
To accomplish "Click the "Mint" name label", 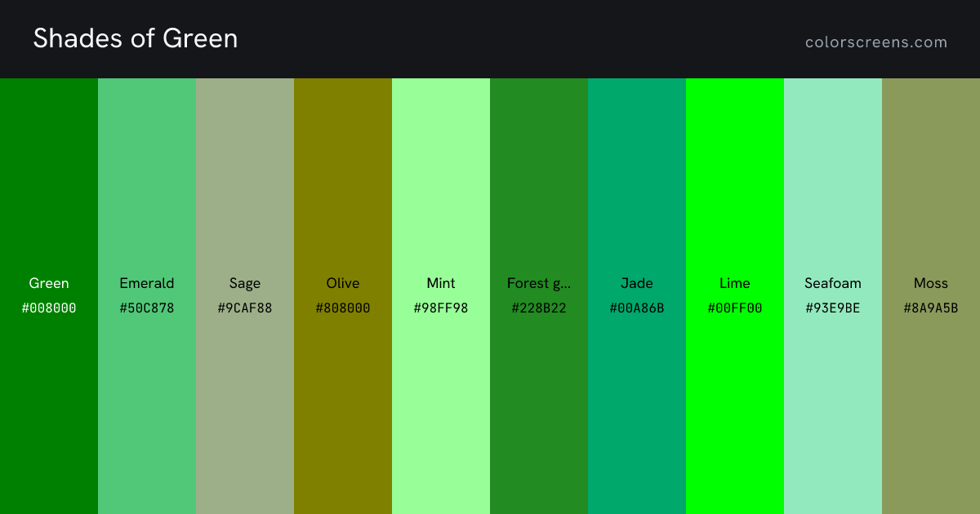I will click(x=441, y=283).
